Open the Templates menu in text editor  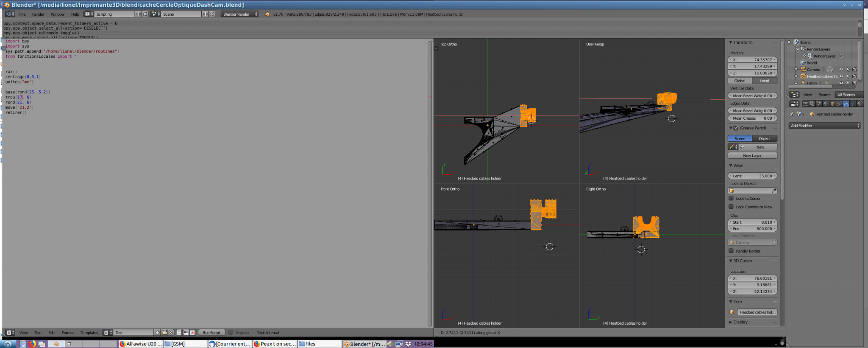pyautogui.click(x=89, y=333)
